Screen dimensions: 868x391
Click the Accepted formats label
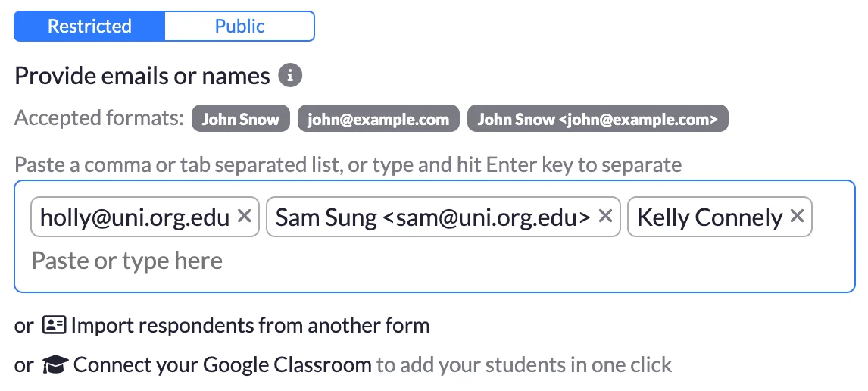(x=99, y=119)
